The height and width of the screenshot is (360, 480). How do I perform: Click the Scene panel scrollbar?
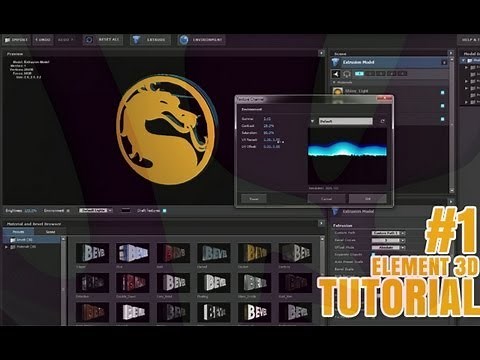[452, 125]
